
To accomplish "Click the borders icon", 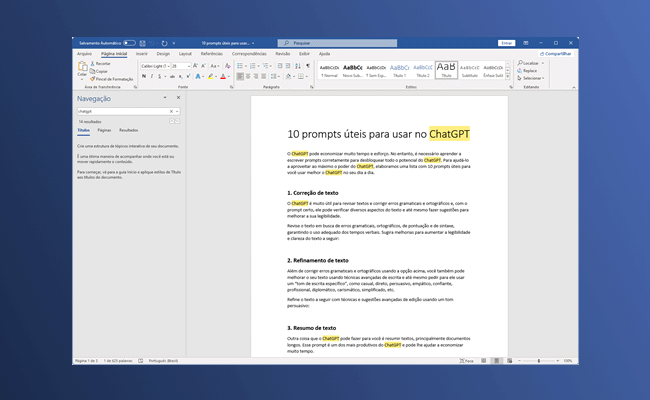I will coord(301,76).
